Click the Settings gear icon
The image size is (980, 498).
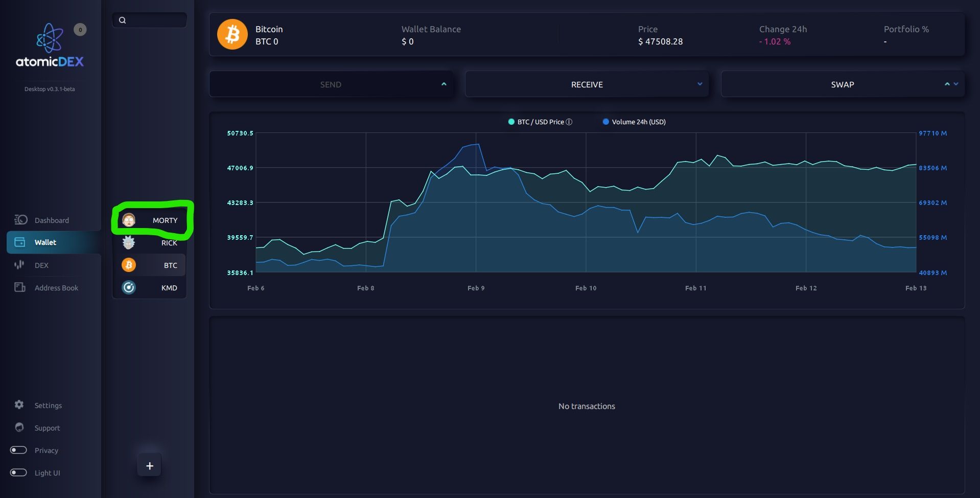(x=19, y=405)
